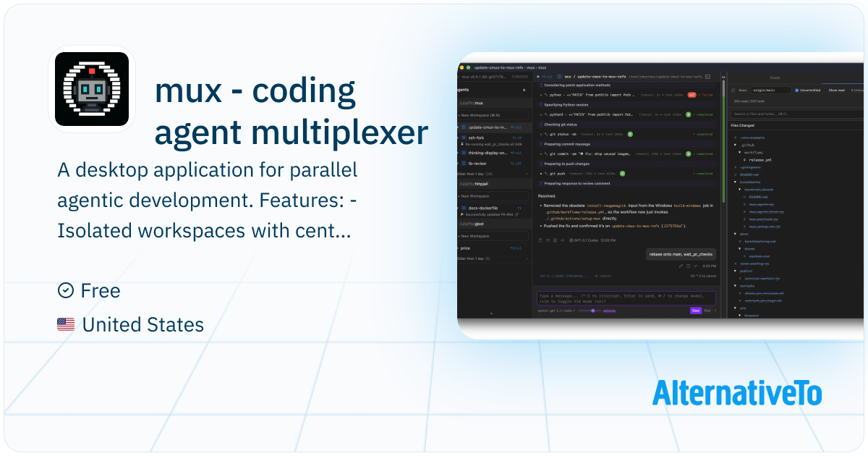Focus the Search in files and hunks field
Image resolution: width=868 pixels, height=456 pixels.
797,114
